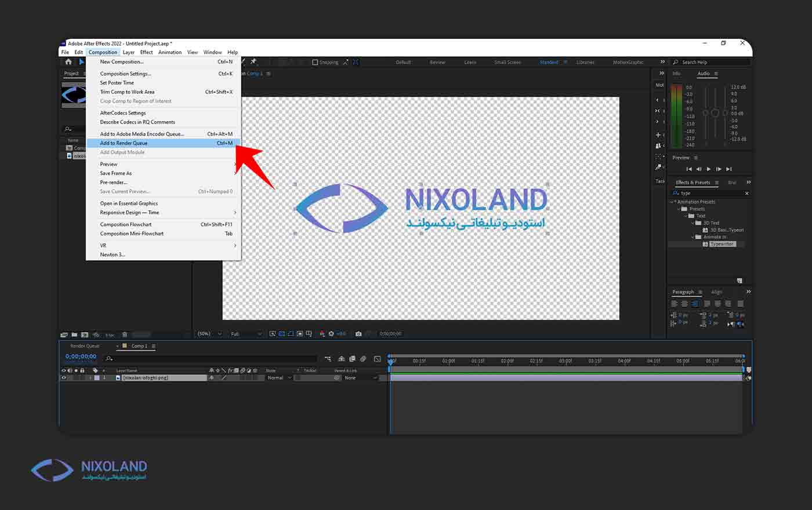
Task: Select the Puppet Pin tool
Action: pos(253,61)
